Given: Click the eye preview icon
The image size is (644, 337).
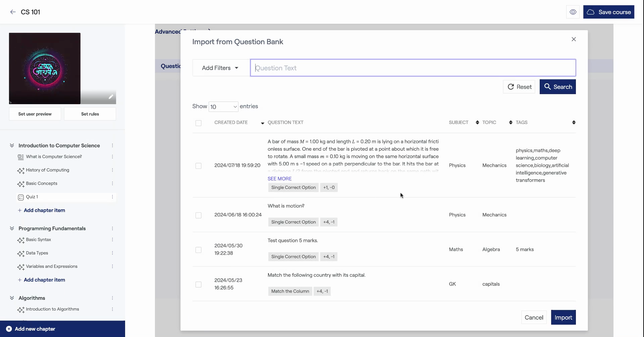Looking at the screenshot, I should (573, 12).
